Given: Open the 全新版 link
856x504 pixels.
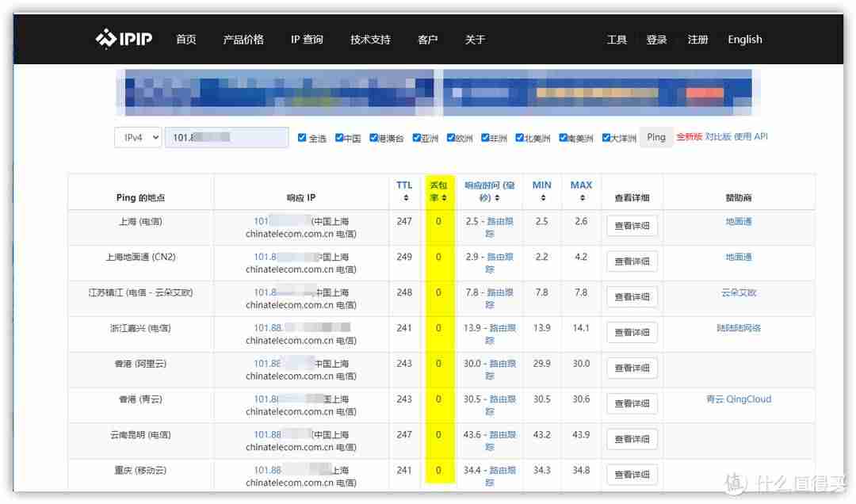Looking at the screenshot, I should [x=689, y=136].
